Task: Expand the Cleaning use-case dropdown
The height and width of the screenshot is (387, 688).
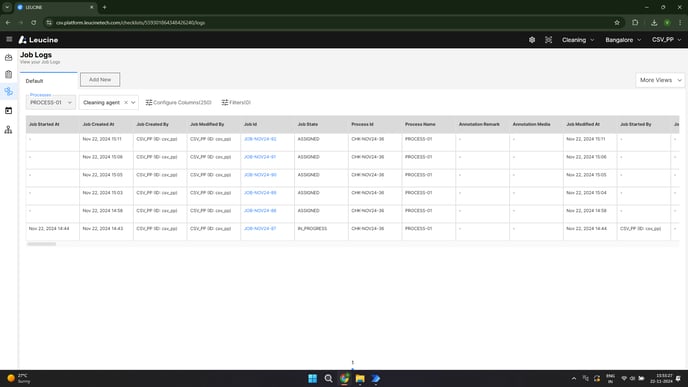Action: tap(578, 40)
